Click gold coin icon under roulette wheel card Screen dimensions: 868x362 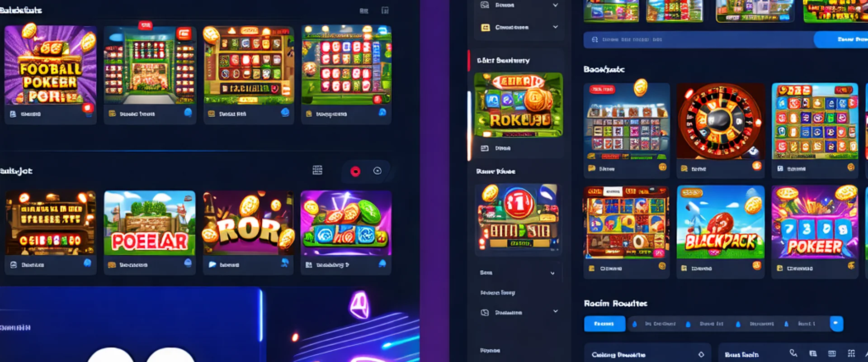(x=757, y=166)
